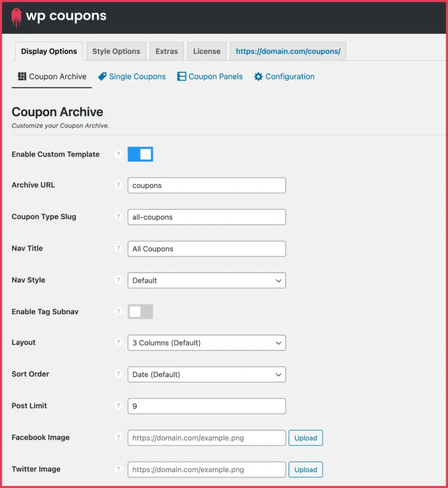
Task: Open the Sort Order dropdown
Action: point(206,375)
